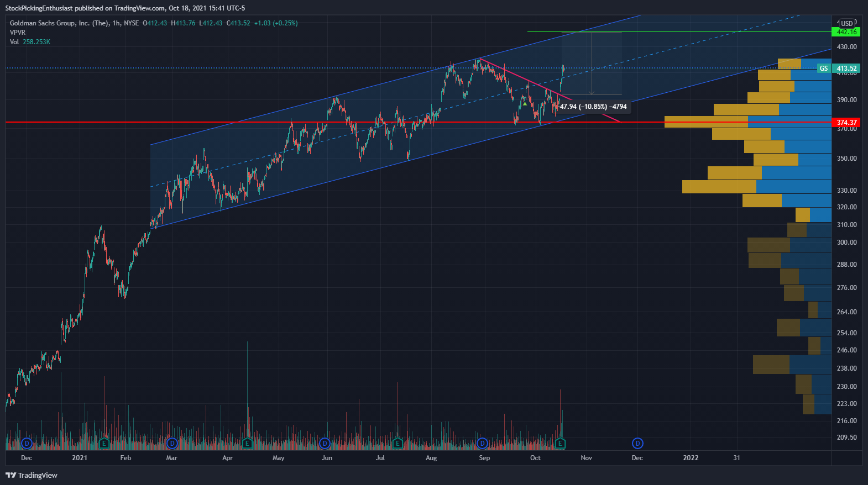This screenshot has height=485, width=868.
Task: Click the 300.00 price axis value
Action: (x=846, y=242)
